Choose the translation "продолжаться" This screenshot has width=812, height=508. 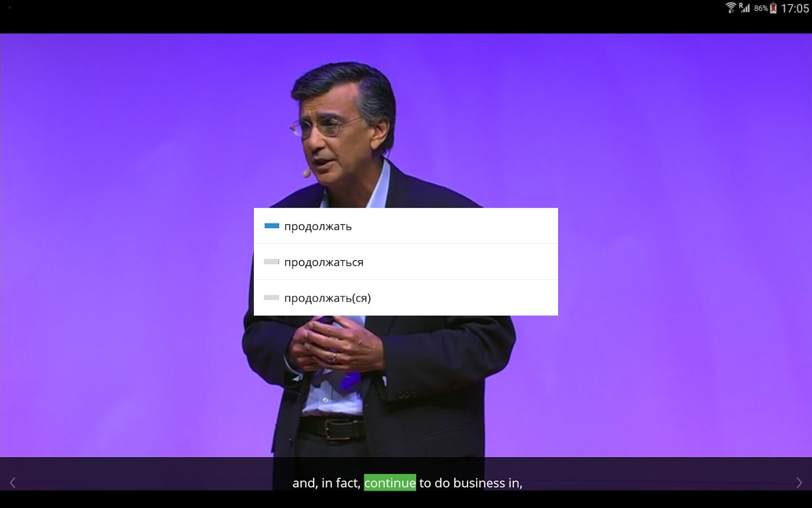324,262
